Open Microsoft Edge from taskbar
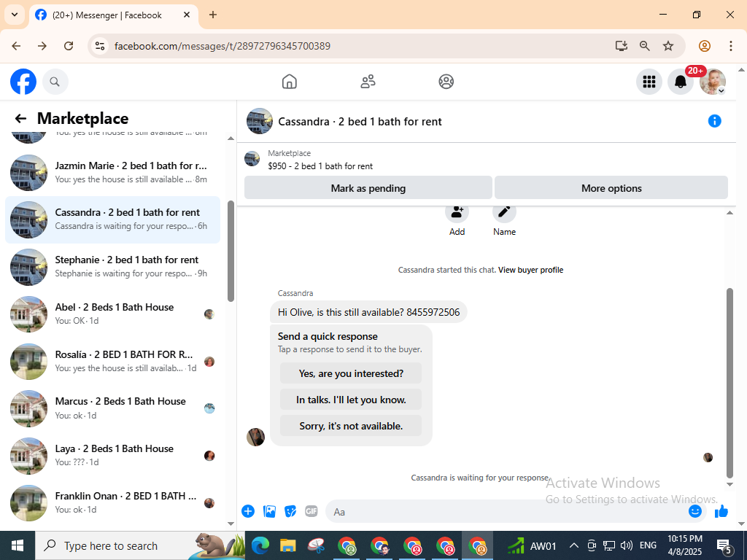Viewport: 747px width, 560px height. tap(260, 545)
